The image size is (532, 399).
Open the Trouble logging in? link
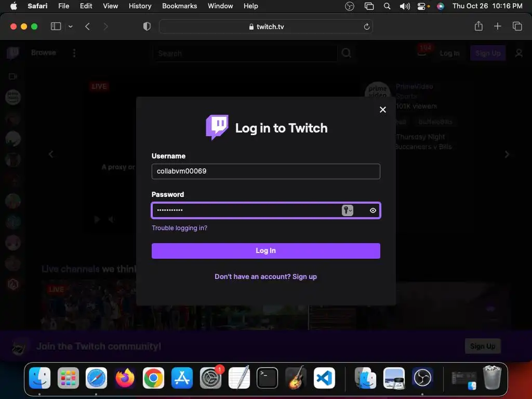click(x=179, y=228)
